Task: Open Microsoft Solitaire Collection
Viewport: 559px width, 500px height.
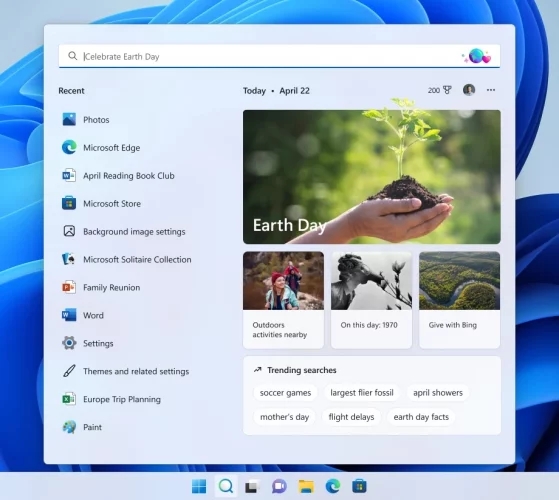Action: click(126, 259)
